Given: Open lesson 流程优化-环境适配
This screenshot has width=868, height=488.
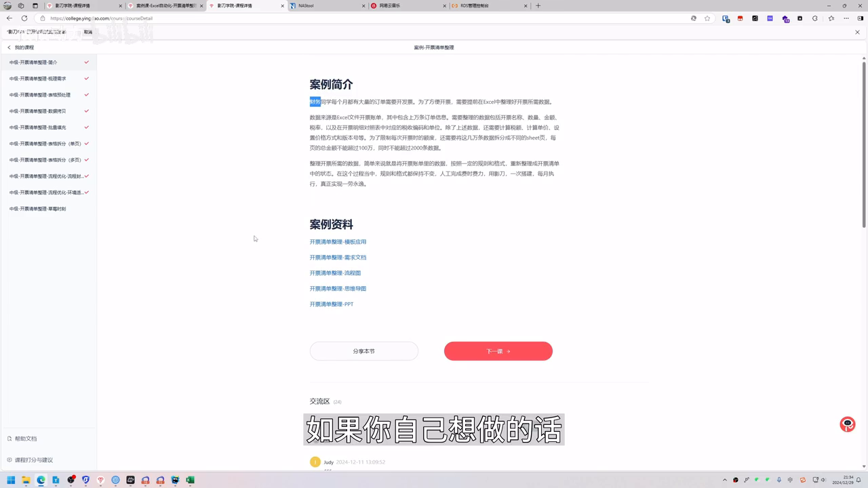Looking at the screenshot, I should [48, 192].
